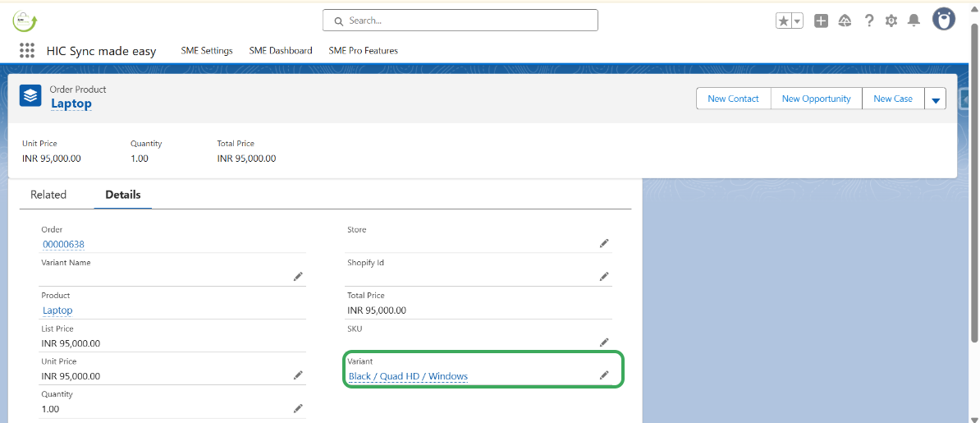This screenshot has width=980, height=423.
Task: Open order 00000638 link
Action: 64,245
